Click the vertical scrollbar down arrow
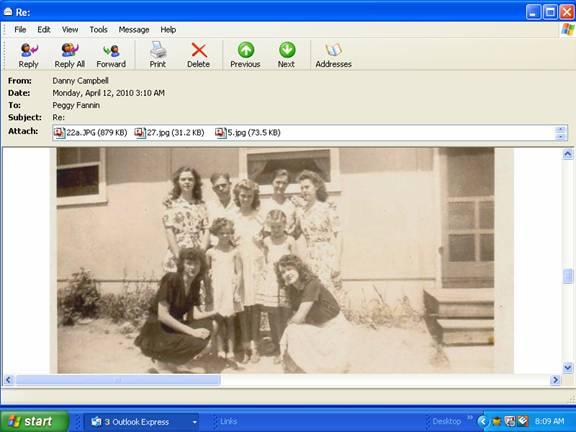Screen dimensions: 576x432 [568, 367]
